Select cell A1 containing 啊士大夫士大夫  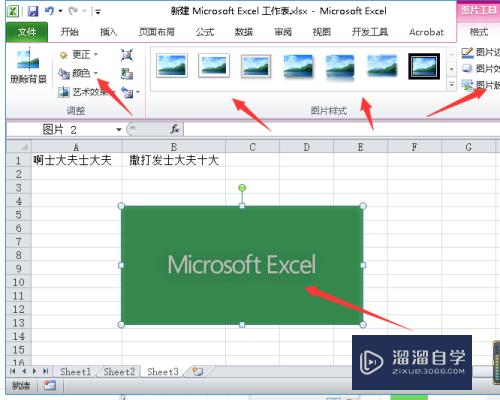point(77,160)
